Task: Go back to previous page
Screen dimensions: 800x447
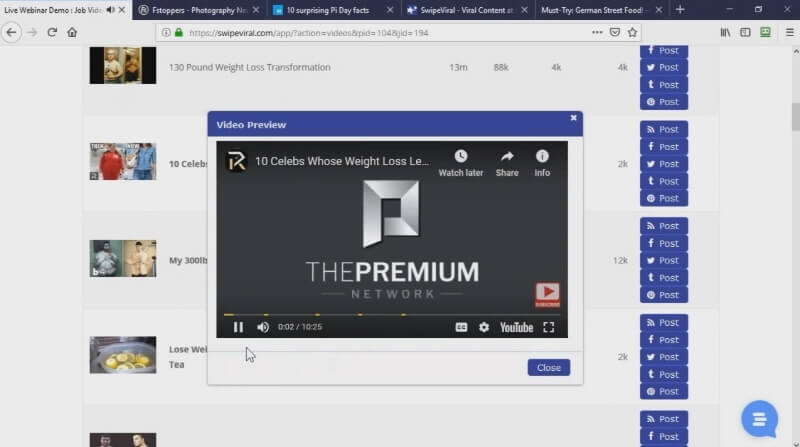Action: (11, 32)
